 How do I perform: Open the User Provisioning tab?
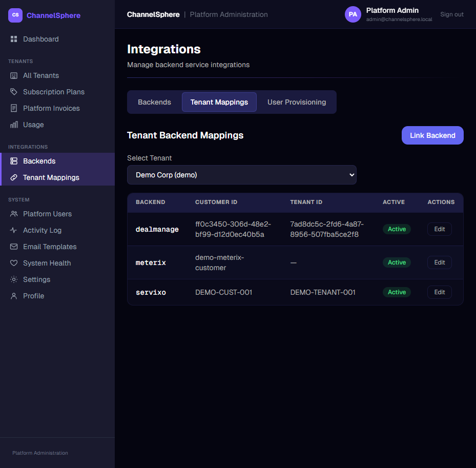coord(297,102)
